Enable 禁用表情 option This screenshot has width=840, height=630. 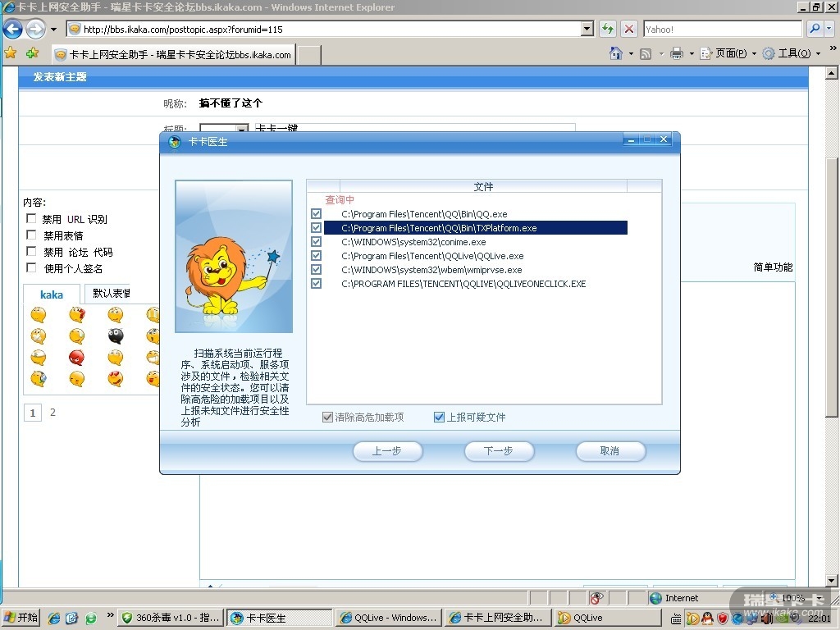coord(32,235)
